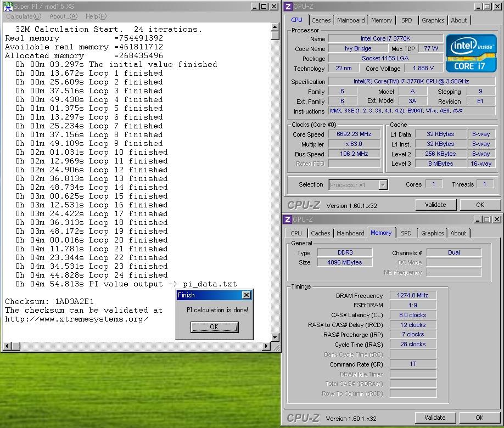This screenshot has width=504, height=428.
Task: Click the Package value Socket 1155 LGA
Action: click(385, 59)
